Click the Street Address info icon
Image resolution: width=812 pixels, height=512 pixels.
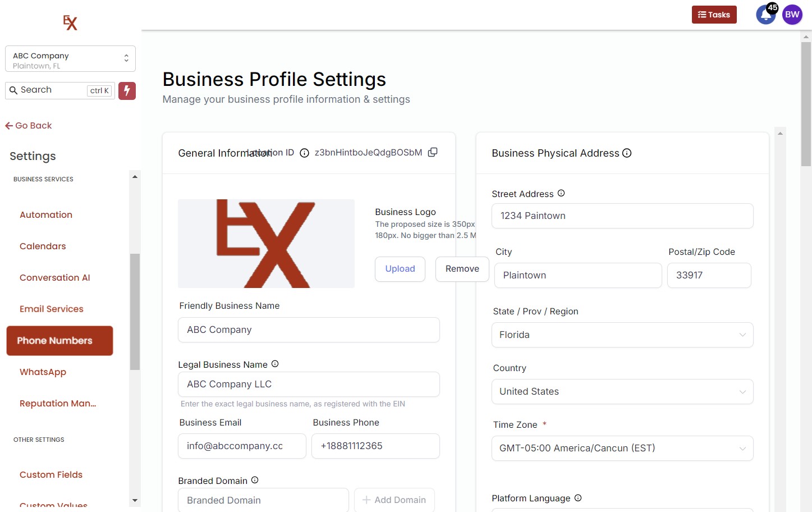[x=561, y=193]
